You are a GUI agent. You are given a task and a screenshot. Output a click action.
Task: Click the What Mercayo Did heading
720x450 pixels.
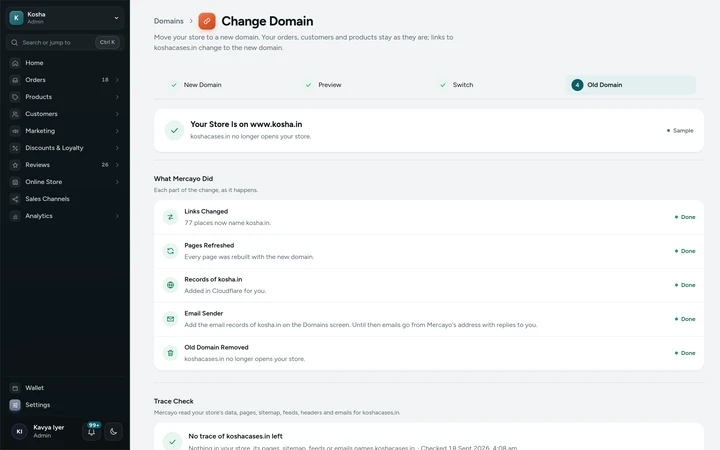(183, 179)
